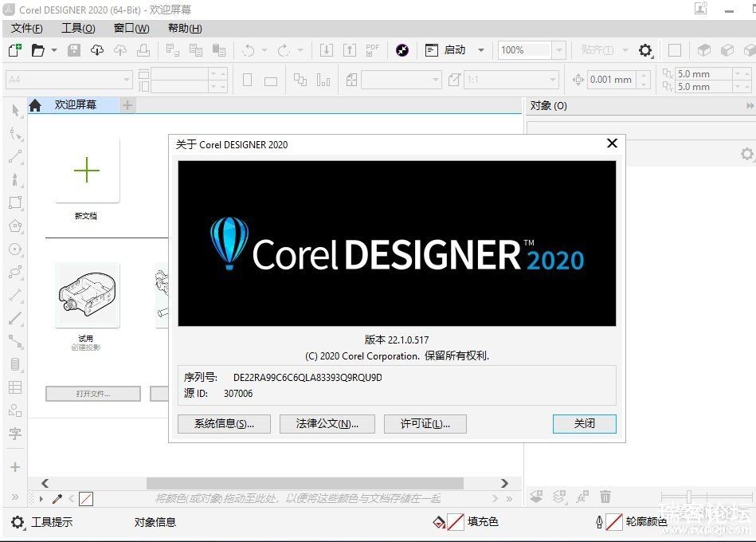Viewport: 756px width, 542px height.
Task: Click the horizontal scrollbar left arrow
Action: pyautogui.click(x=45, y=483)
